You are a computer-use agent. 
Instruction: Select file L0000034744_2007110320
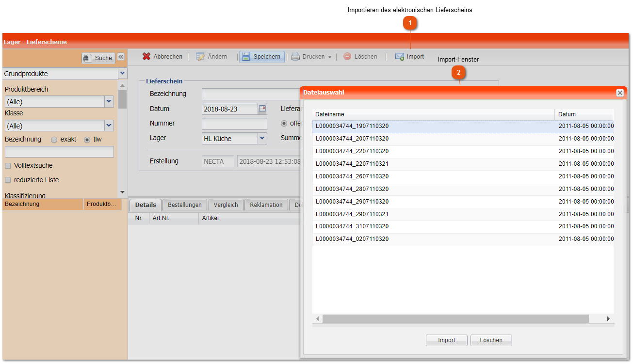463,139
